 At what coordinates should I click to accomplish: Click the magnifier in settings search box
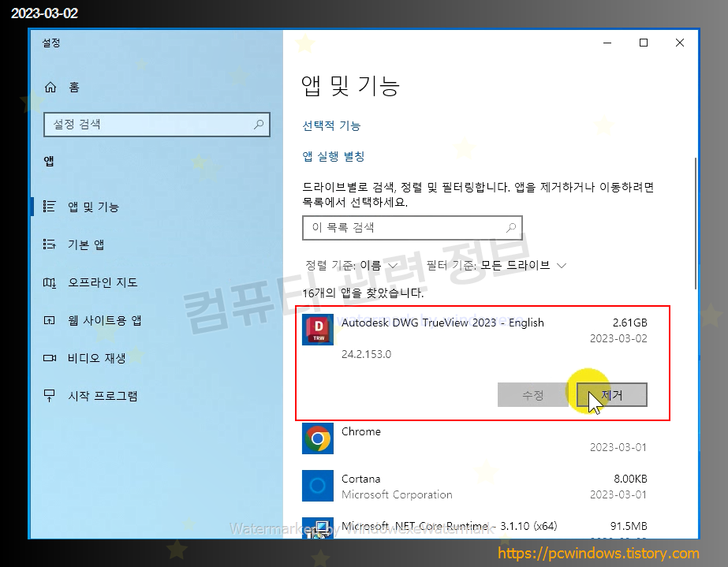pyautogui.click(x=259, y=125)
